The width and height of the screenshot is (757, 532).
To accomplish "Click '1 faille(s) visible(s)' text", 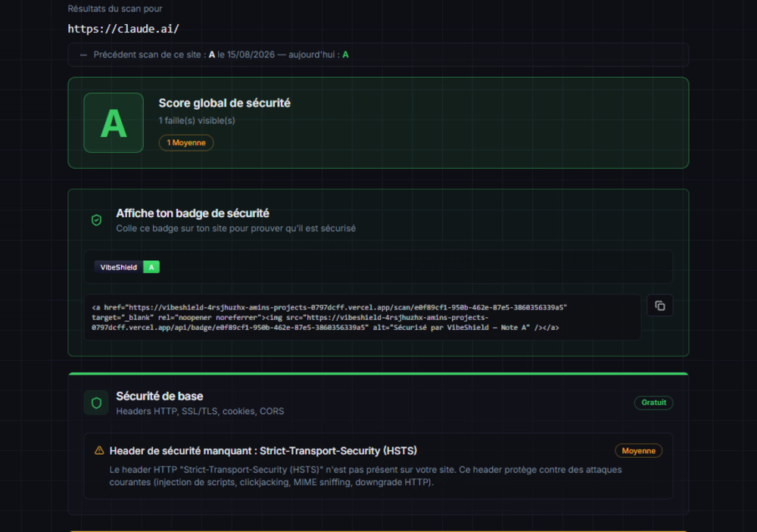I will pos(197,120).
